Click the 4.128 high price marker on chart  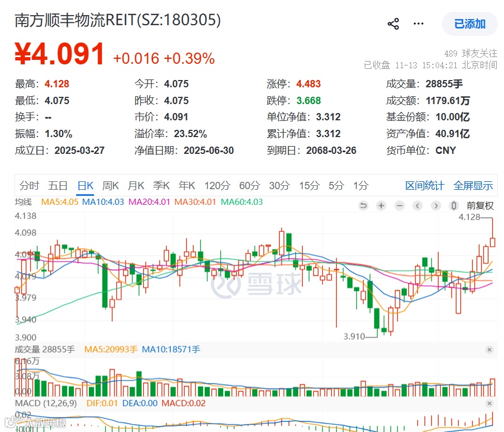[x=469, y=217]
